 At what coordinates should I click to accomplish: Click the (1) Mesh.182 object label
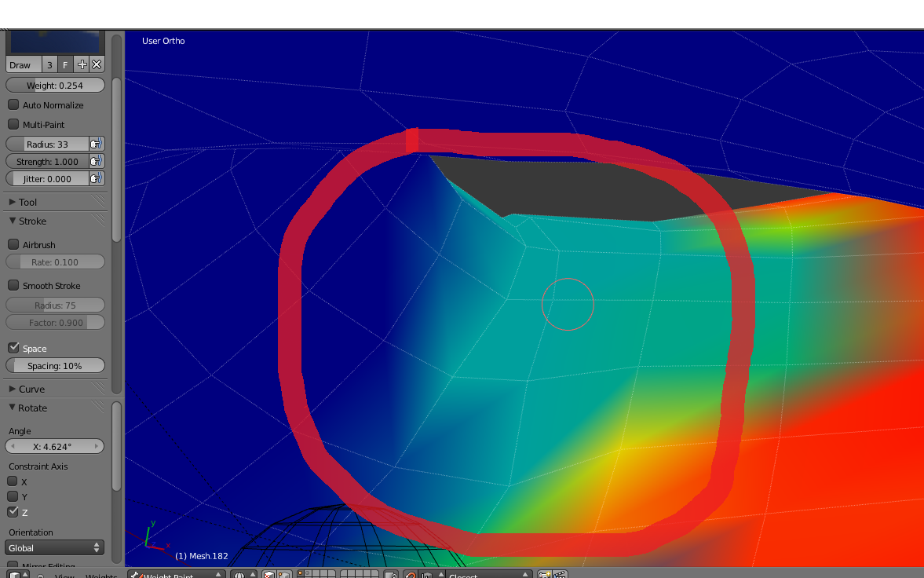202,555
